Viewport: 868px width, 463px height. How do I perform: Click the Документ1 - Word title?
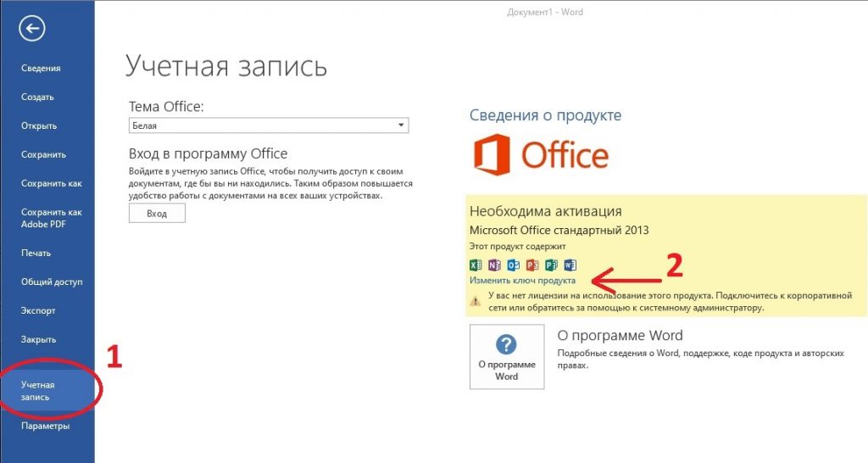545,12
